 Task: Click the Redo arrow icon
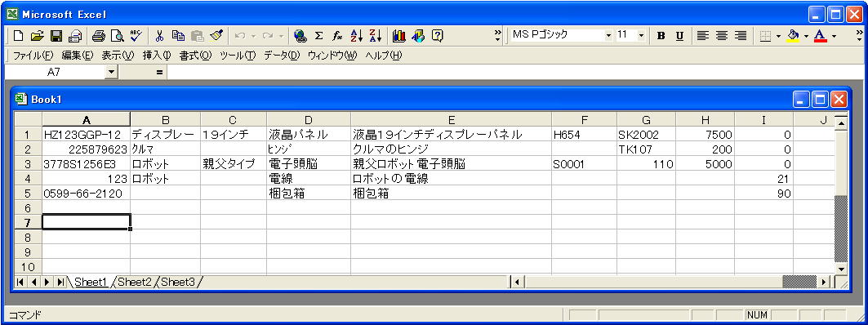pyautogui.click(x=267, y=36)
